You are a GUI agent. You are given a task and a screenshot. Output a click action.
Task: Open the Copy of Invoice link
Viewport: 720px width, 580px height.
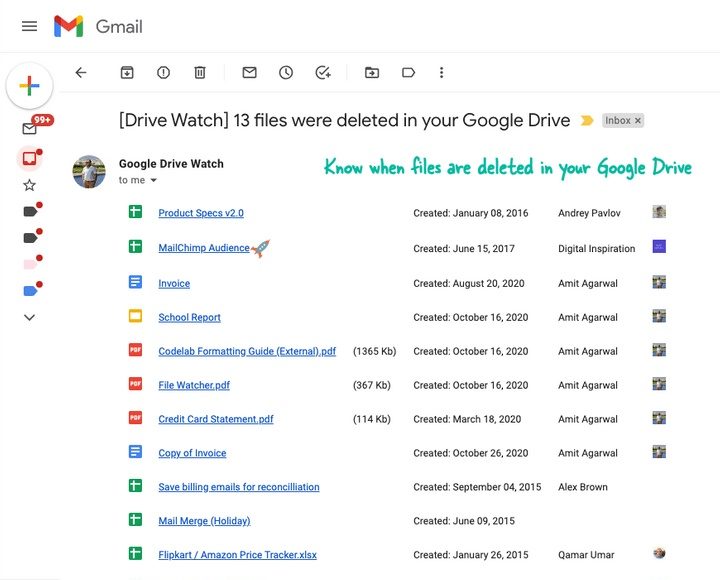pyautogui.click(x=192, y=453)
